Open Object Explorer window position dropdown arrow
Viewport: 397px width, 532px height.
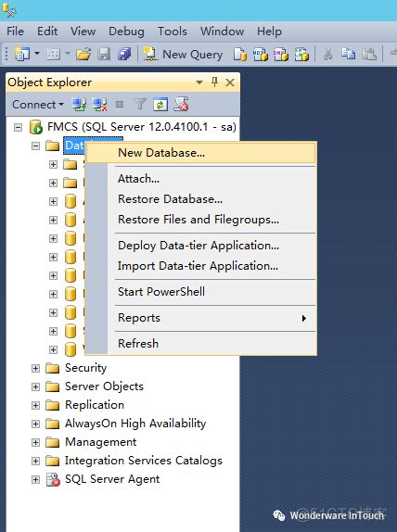coord(199,82)
